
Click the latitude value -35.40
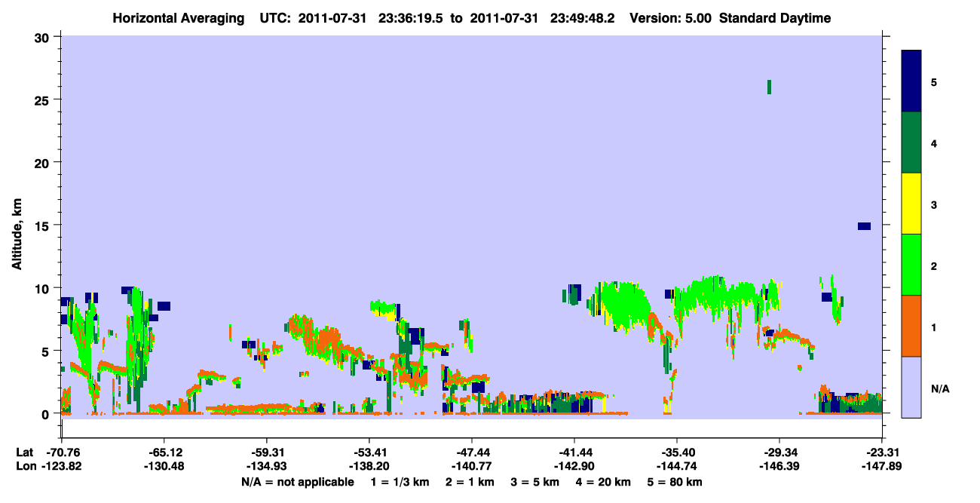point(676,452)
